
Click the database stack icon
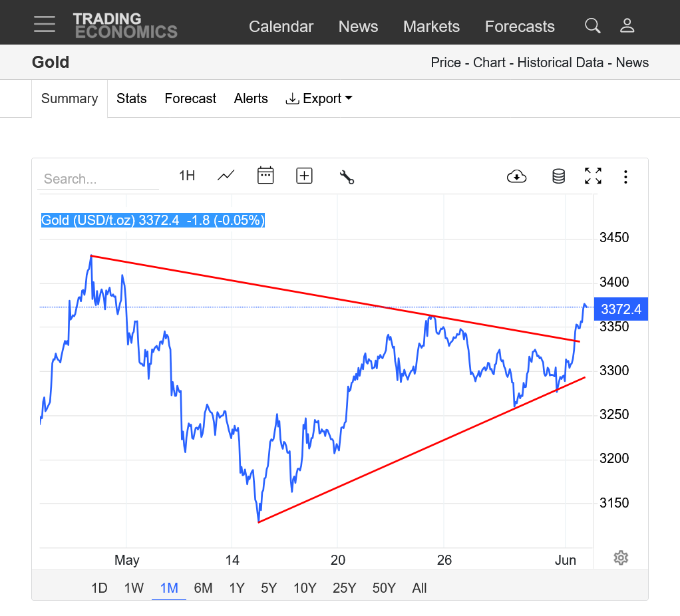(x=558, y=176)
